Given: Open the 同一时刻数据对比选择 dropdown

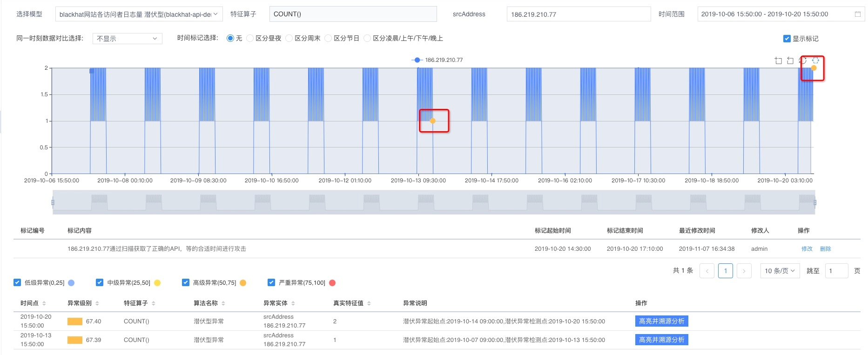Looking at the screenshot, I should click(x=127, y=39).
